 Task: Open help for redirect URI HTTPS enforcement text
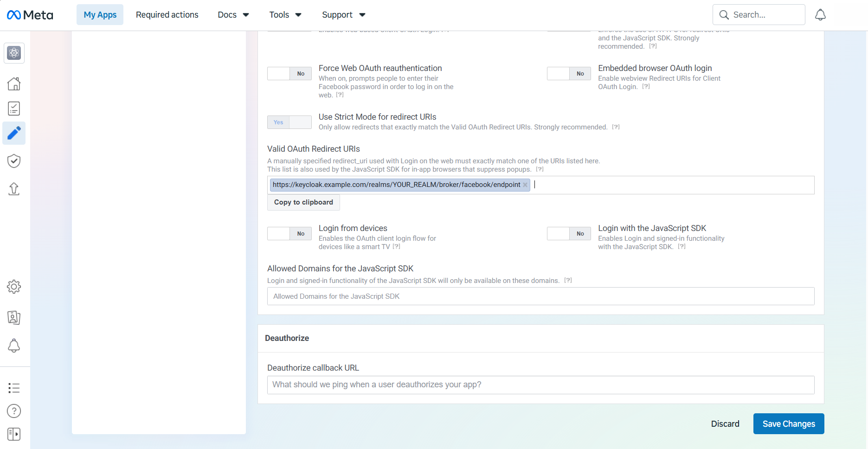(653, 46)
